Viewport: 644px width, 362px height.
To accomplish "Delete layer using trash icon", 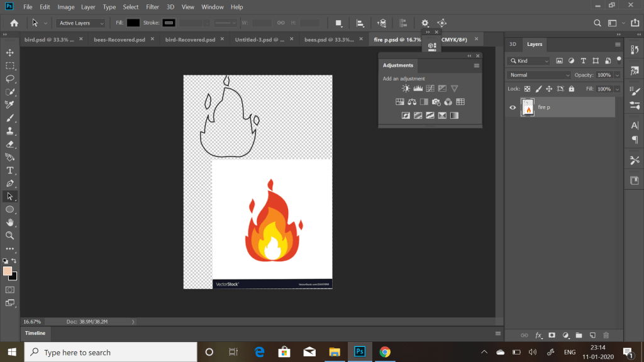I will [x=606, y=335].
